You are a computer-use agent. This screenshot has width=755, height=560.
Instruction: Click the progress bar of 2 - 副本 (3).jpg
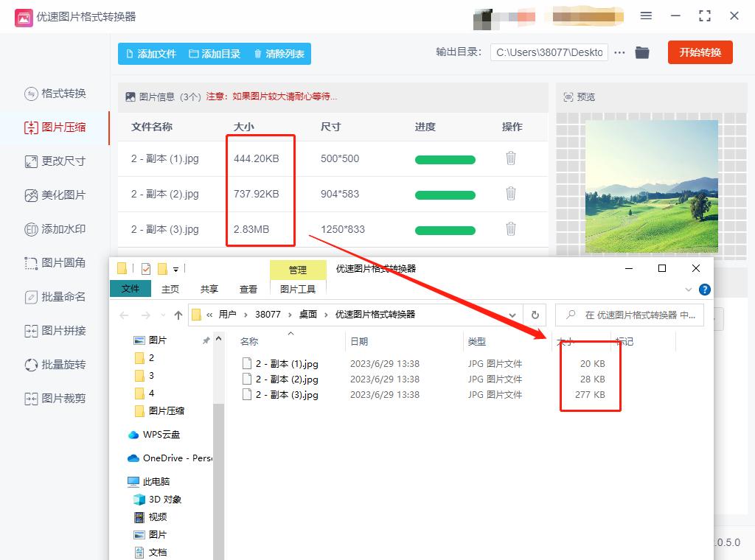pos(445,229)
